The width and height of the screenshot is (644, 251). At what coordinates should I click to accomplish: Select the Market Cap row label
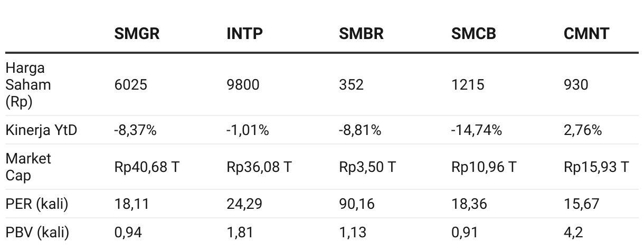coord(29,167)
